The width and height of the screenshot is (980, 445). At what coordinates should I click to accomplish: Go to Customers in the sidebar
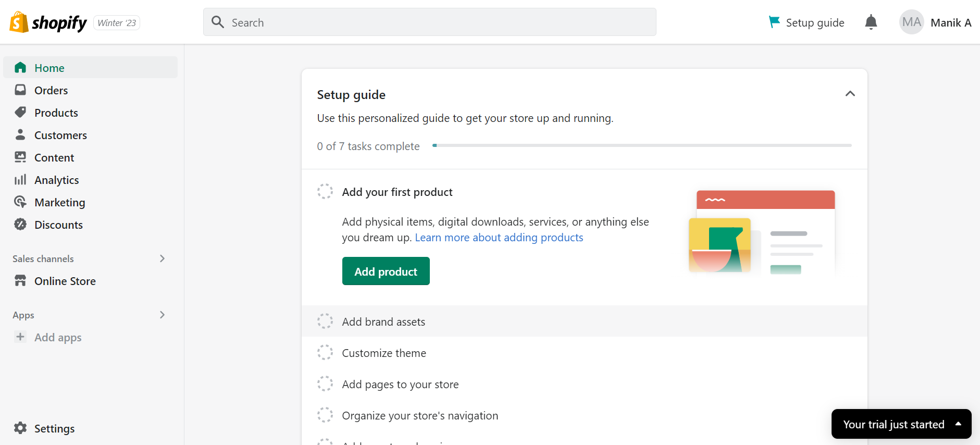point(60,135)
